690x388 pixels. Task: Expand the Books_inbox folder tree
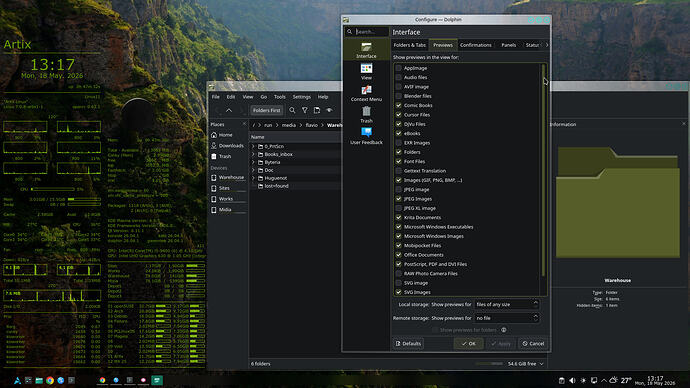[x=253, y=154]
